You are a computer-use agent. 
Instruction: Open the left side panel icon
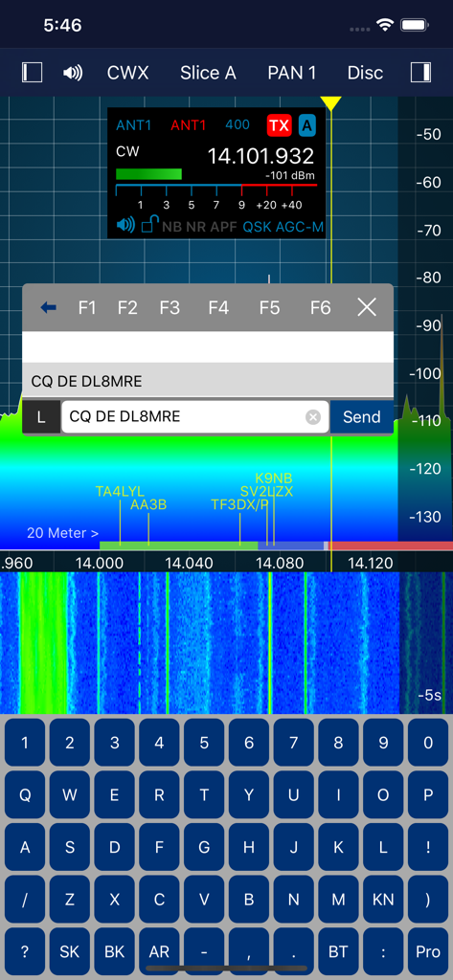coord(32,73)
